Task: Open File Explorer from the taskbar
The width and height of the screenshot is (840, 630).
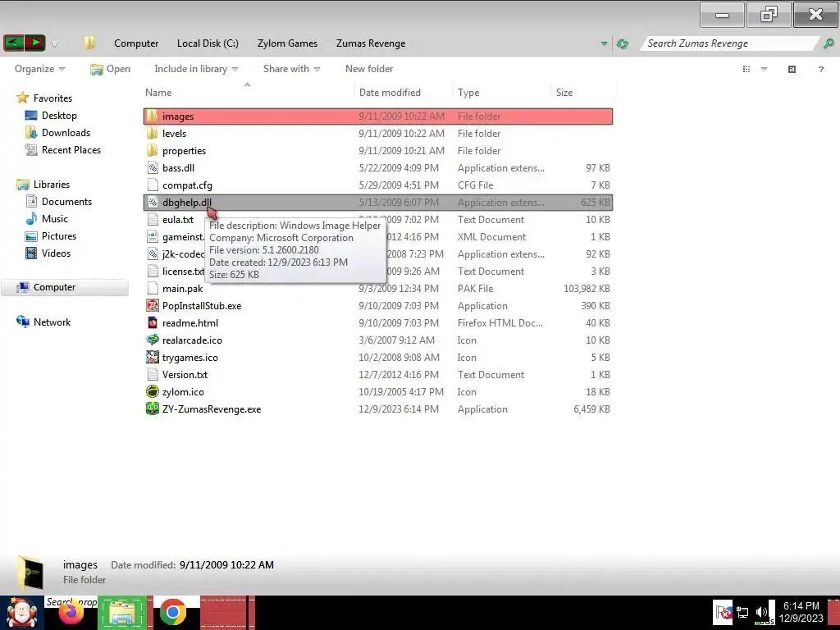Action: point(122,614)
